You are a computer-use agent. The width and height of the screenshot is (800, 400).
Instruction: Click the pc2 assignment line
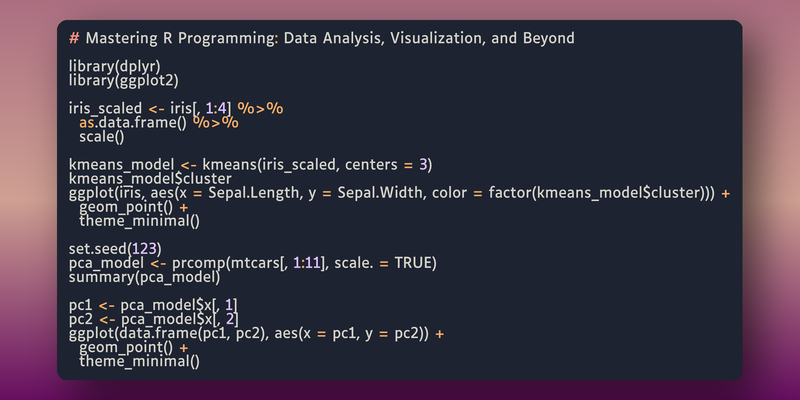pyautogui.click(x=154, y=320)
